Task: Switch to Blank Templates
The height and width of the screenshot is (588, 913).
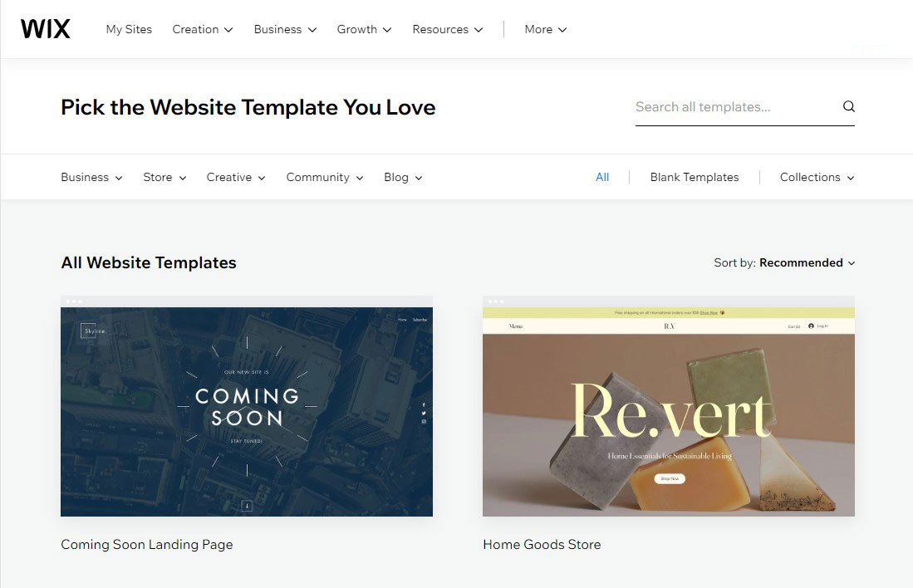Action: [694, 178]
